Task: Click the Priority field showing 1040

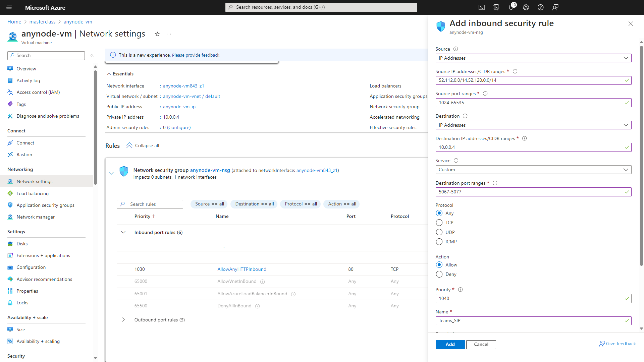Action: [x=533, y=298]
